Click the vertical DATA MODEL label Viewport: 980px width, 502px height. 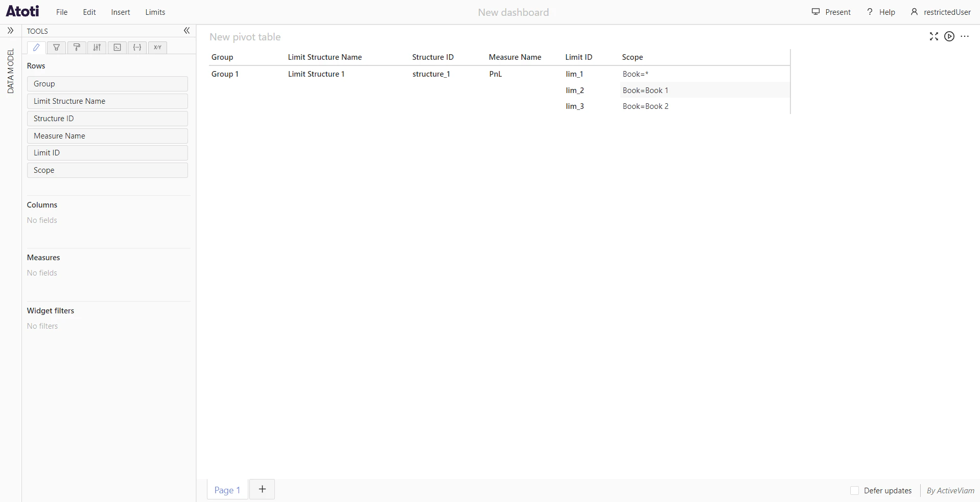point(11,71)
